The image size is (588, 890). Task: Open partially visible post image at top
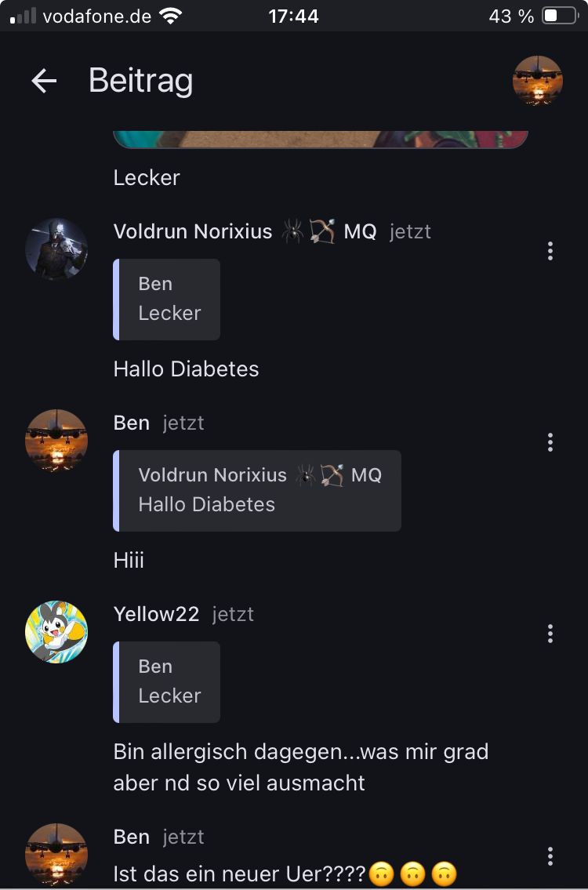click(x=321, y=140)
